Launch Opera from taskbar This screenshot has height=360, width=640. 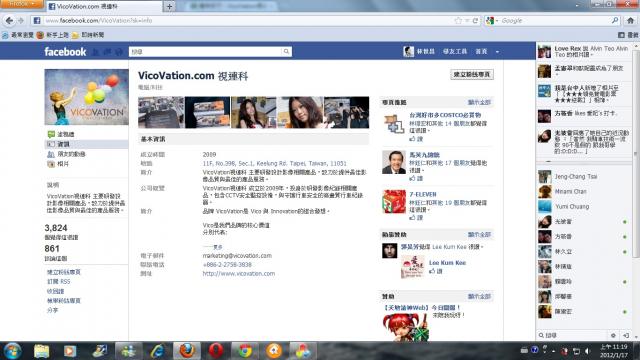tap(216, 351)
